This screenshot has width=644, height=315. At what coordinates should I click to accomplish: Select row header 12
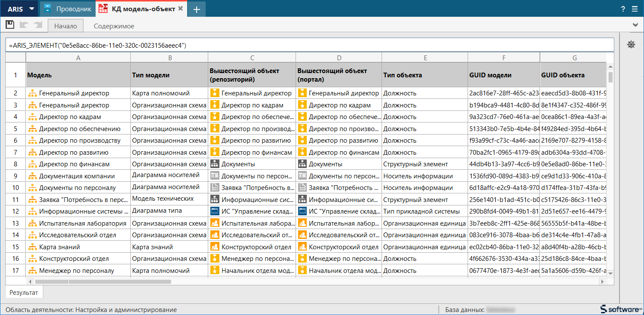pos(15,211)
